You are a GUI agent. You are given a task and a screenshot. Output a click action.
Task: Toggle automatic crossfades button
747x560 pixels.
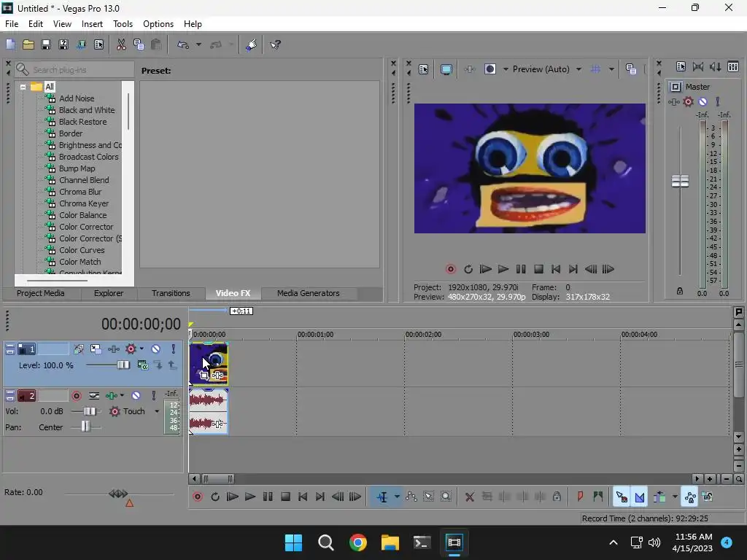click(x=640, y=497)
